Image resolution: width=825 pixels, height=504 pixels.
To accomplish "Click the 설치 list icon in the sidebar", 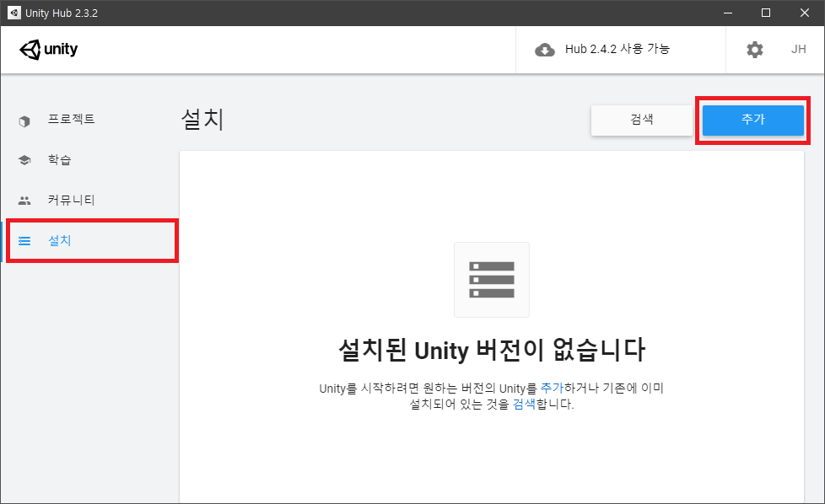I will tap(24, 241).
